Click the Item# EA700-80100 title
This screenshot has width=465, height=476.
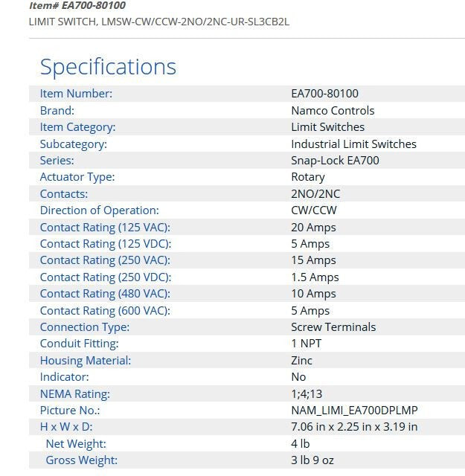pyautogui.click(x=77, y=6)
